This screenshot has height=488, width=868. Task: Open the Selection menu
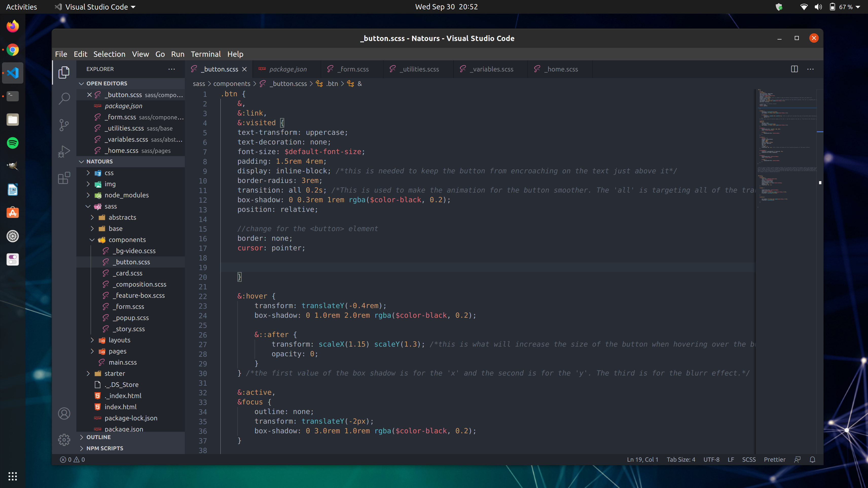click(109, 54)
